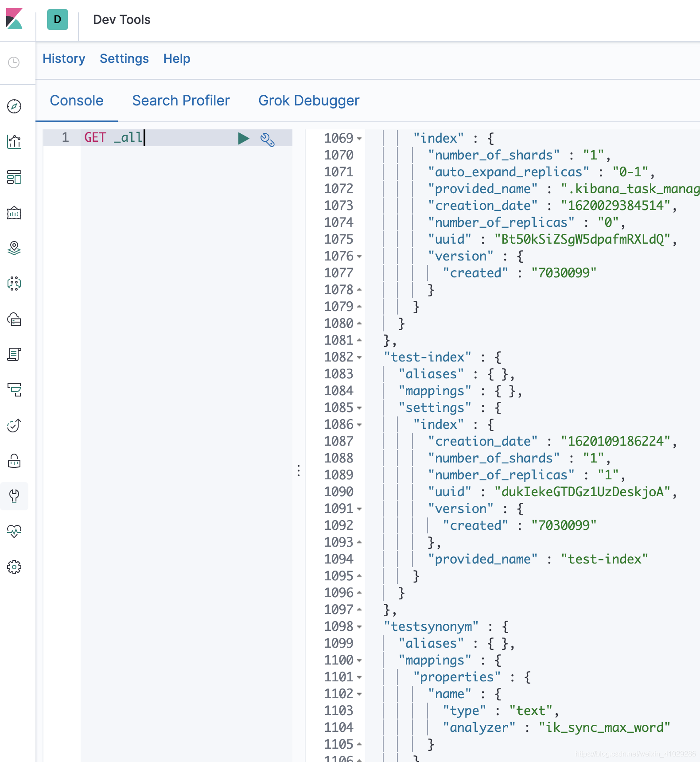Switch to Grok Debugger tab

(309, 101)
